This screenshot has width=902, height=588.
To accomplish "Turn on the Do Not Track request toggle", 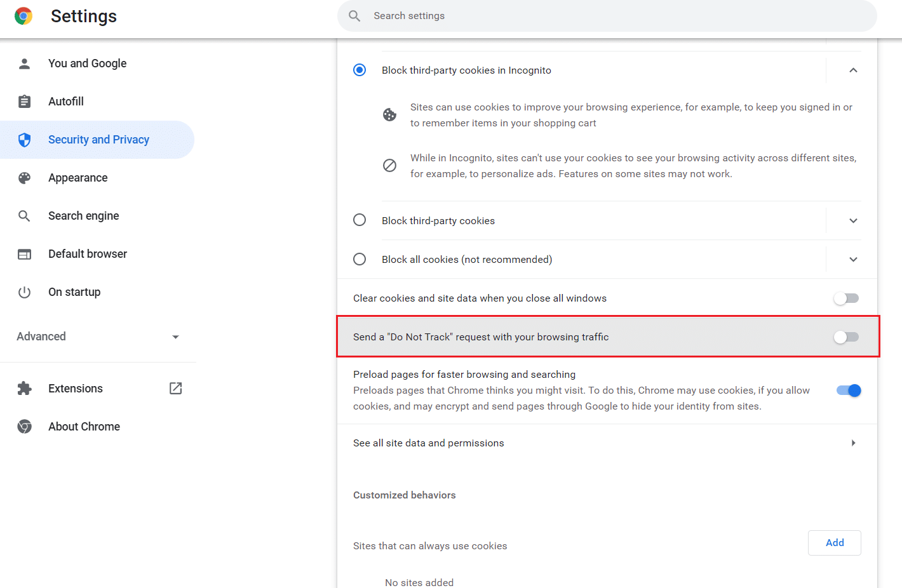I will pos(846,337).
